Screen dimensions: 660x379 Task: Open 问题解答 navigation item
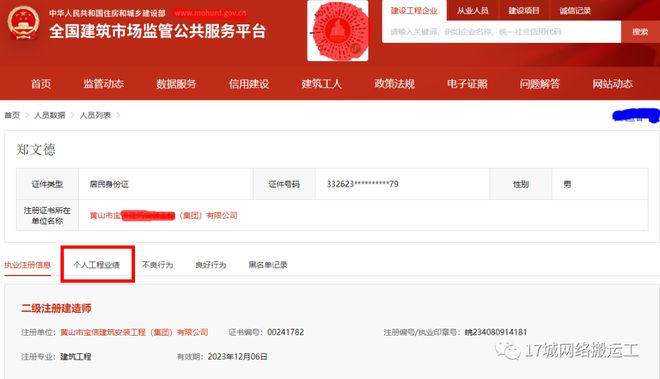[x=540, y=84]
